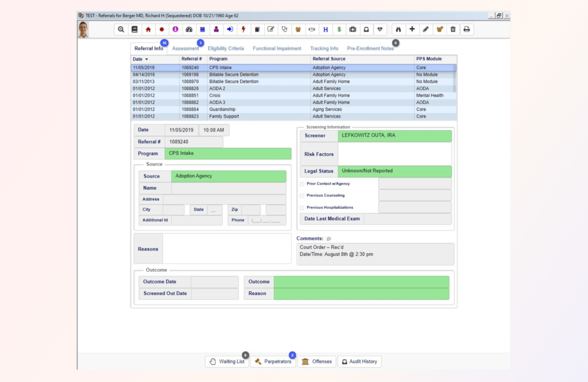
Task: Click the plus icon to add record
Action: [412, 29]
